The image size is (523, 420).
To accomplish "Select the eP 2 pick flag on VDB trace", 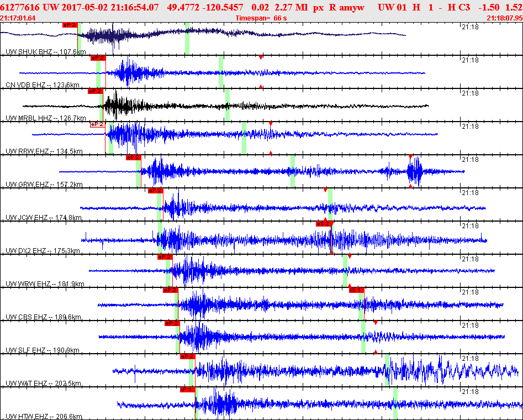I will (x=98, y=58).
